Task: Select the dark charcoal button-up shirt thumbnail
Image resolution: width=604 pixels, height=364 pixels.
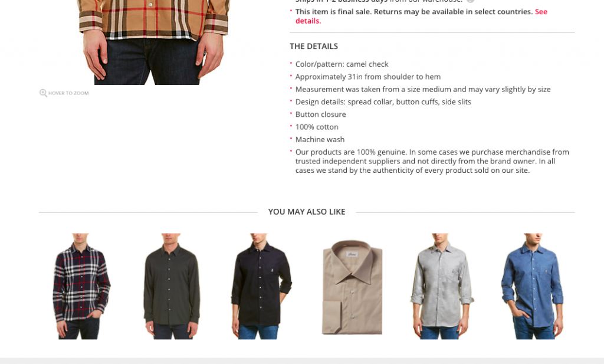Action: coord(172,286)
